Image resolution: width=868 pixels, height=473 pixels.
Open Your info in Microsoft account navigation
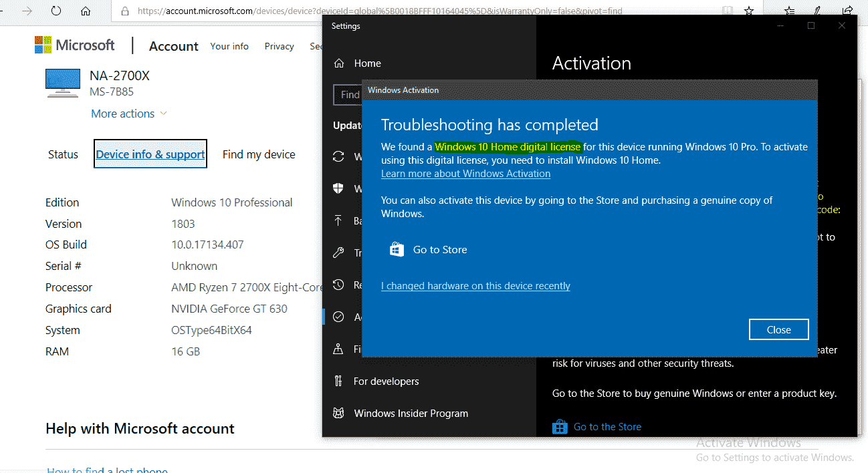pyautogui.click(x=229, y=46)
